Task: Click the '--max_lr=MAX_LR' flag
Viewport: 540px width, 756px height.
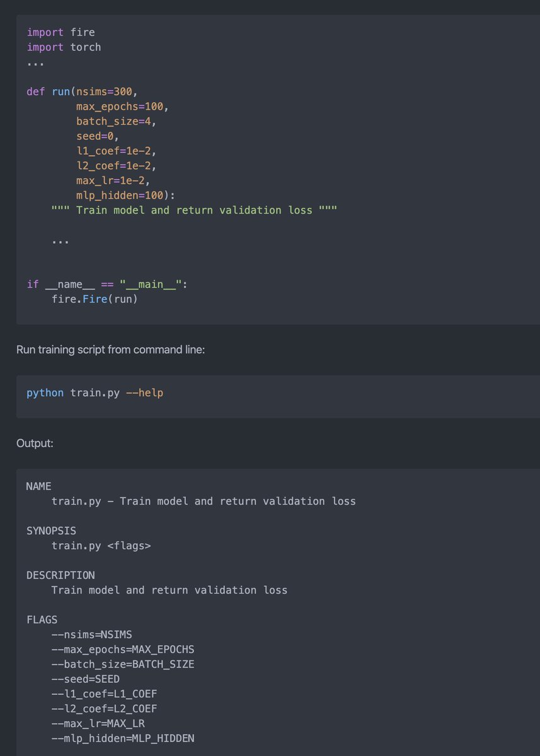Action: pyautogui.click(x=98, y=723)
